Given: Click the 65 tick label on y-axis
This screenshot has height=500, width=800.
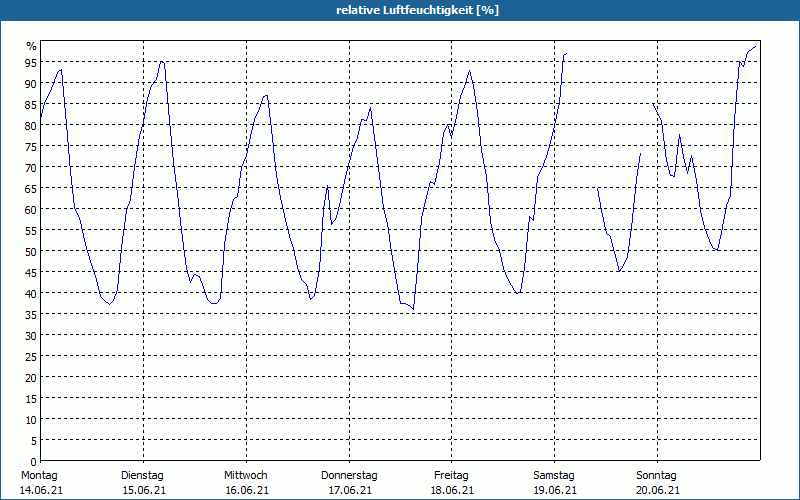Looking at the screenshot, I should [x=31, y=189].
